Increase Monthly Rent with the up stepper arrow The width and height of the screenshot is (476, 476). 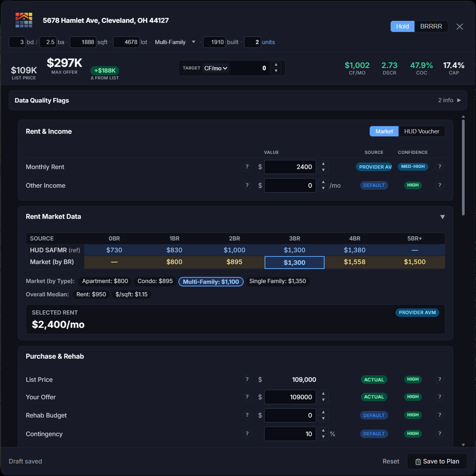[x=323, y=164]
